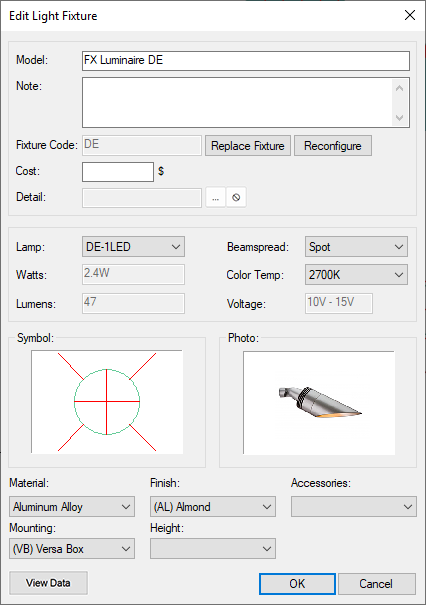Confirm changes with the OK button
Viewport: 426px width, 605px height.
pyautogui.click(x=297, y=583)
